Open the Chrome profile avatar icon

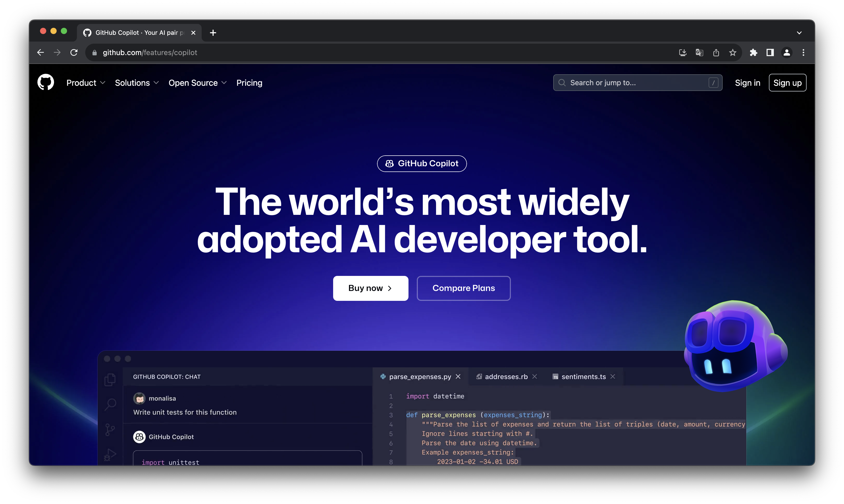[x=787, y=53]
